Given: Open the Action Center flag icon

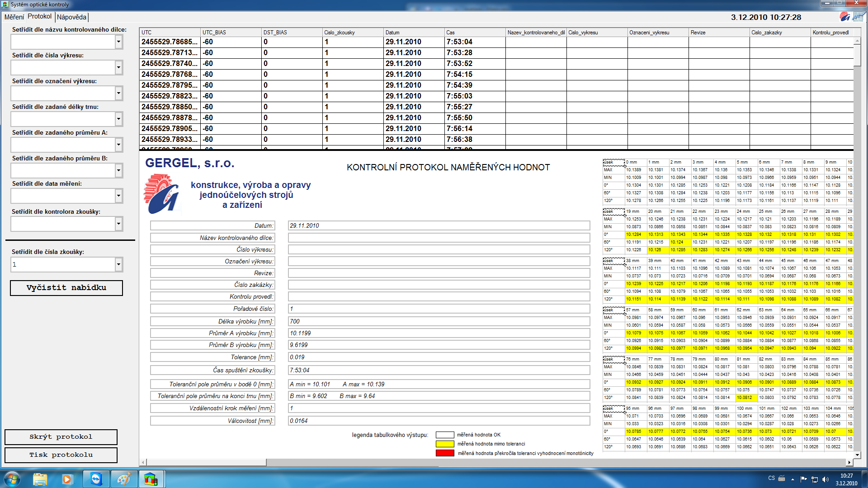Looking at the screenshot, I should click(803, 479).
